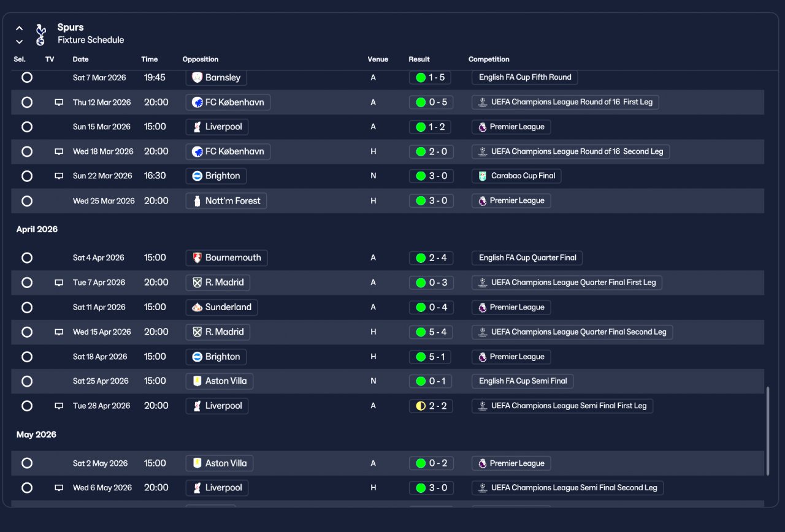Image resolution: width=785 pixels, height=532 pixels.
Task: Select the Nott'm Forest fixture radio button
Action: coord(27,200)
